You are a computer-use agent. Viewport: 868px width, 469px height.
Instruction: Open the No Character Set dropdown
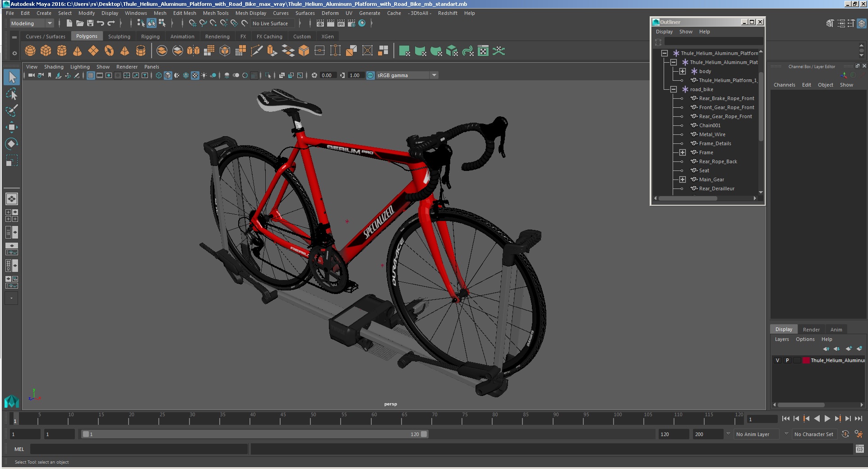(815, 434)
